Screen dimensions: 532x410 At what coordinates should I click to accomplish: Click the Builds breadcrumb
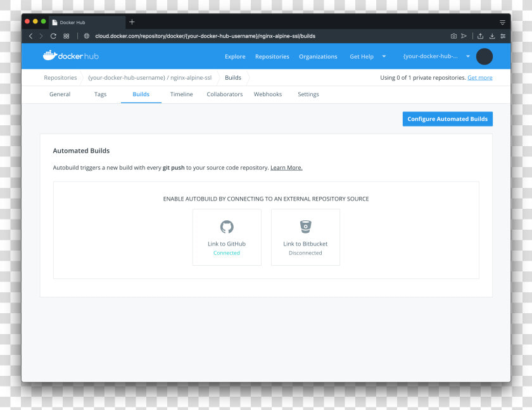pyautogui.click(x=233, y=78)
